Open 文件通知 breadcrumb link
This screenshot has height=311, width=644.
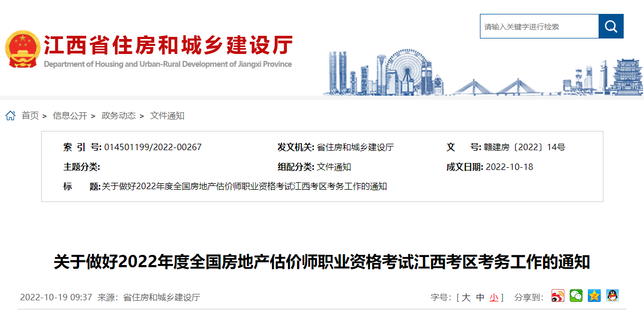tap(167, 115)
